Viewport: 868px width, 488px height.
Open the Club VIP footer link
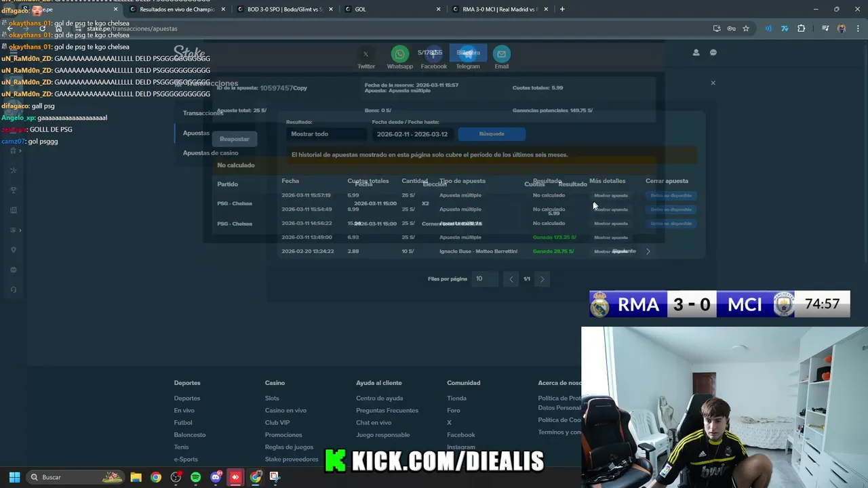(277, 422)
